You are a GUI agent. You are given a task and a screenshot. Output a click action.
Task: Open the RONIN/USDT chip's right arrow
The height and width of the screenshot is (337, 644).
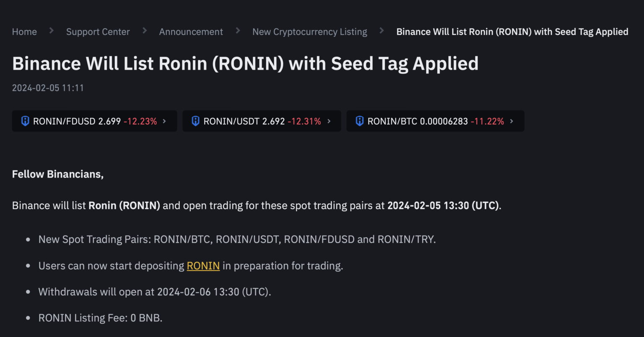tap(329, 121)
